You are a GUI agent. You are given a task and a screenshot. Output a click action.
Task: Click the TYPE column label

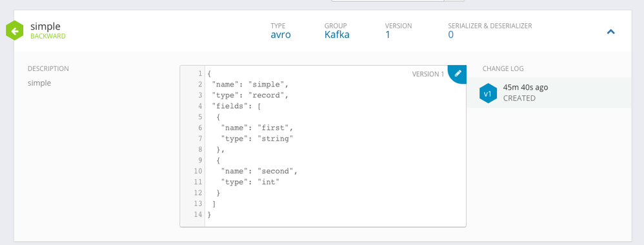278,25
